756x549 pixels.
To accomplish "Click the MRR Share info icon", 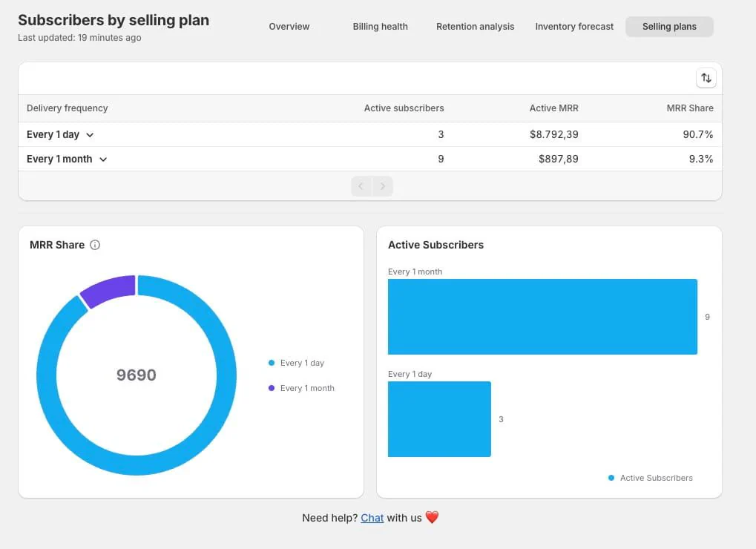I will pyautogui.click(x=95, y=245).
